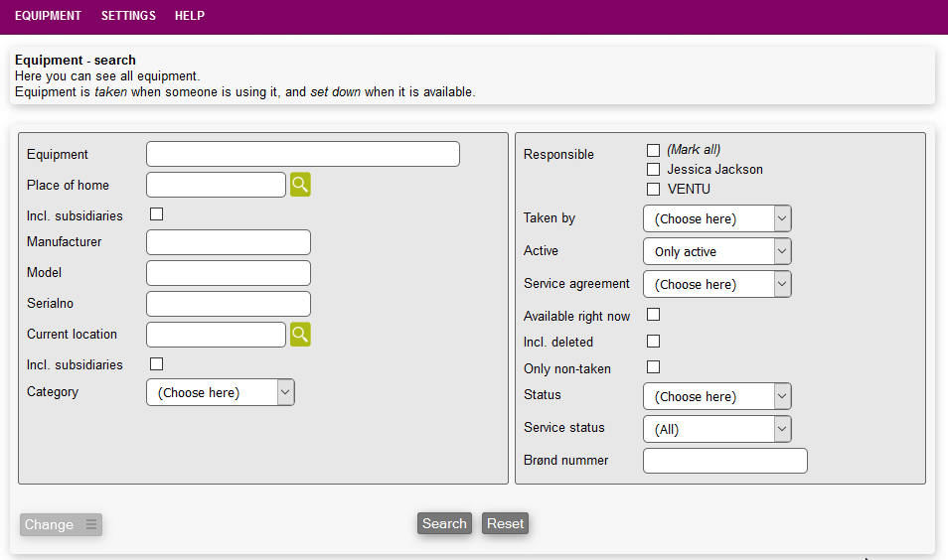Toggle the Available right now checkbox
Viewport: 948px width, 560px height.
coord(653,315)
